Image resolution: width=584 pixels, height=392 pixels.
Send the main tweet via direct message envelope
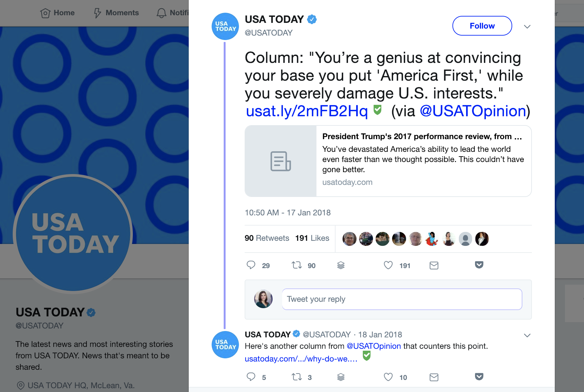coord(434,265)
